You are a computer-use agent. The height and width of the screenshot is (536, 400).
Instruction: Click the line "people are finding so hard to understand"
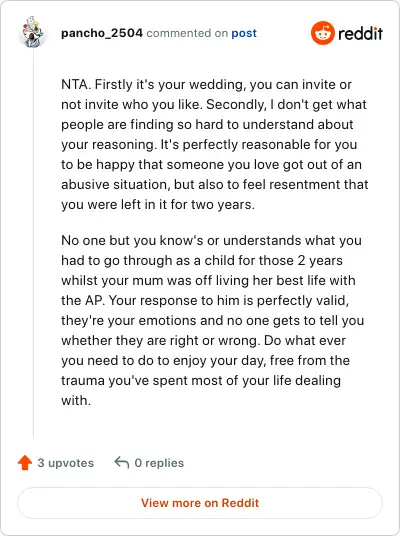(x=207, y=124)
